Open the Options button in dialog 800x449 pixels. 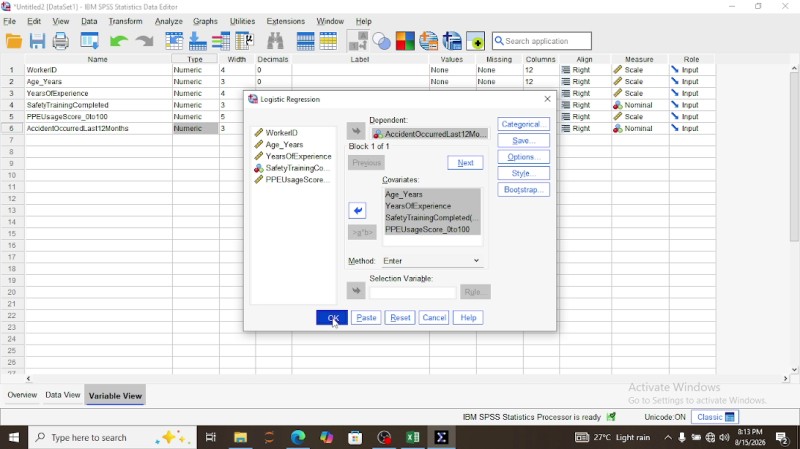pos(523,157)
